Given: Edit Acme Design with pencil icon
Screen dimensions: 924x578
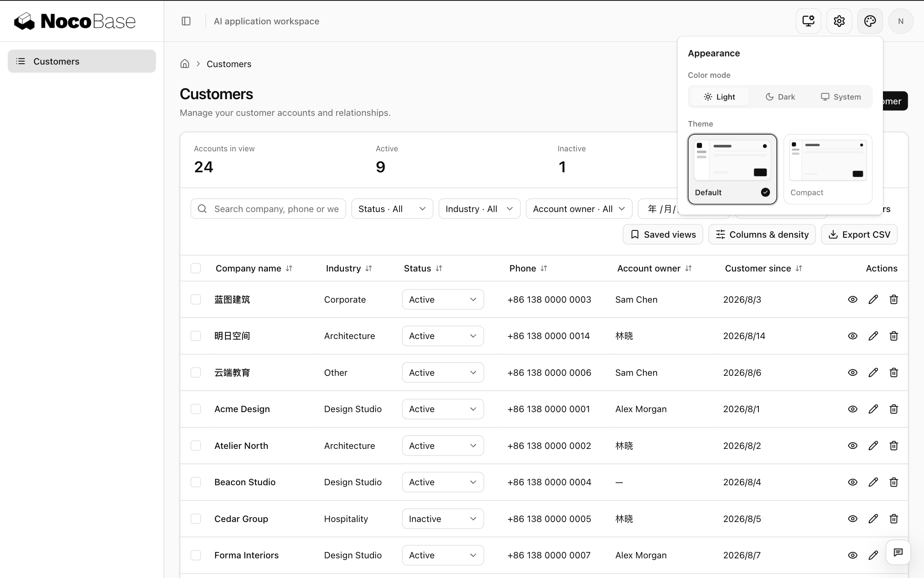Looking at the screenshot, I should coord(873,409).
